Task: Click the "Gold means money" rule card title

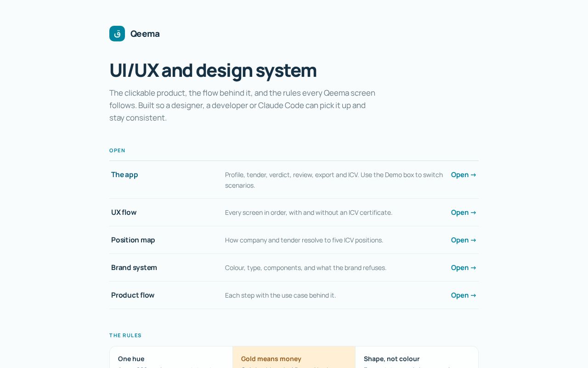Action: click(x=271, y=359)
